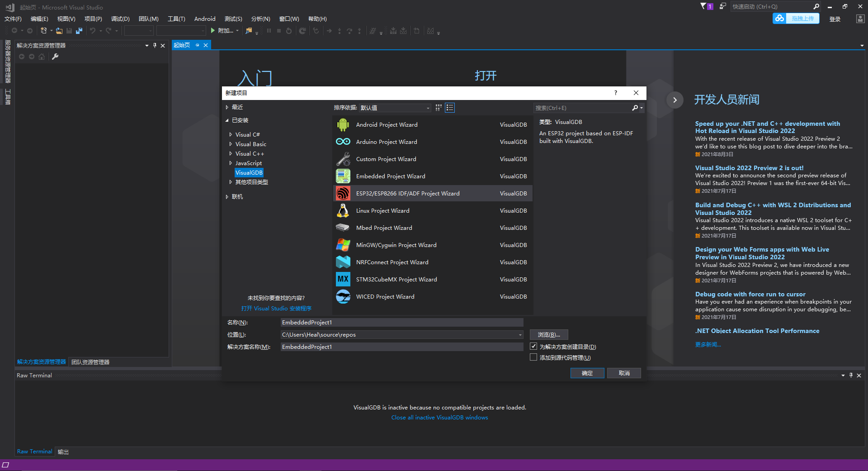Image resolution: width=868 pixels, height=471 pixels.
Task: Click the Home icon in Solution Explorer
Action: pos(42,57)
